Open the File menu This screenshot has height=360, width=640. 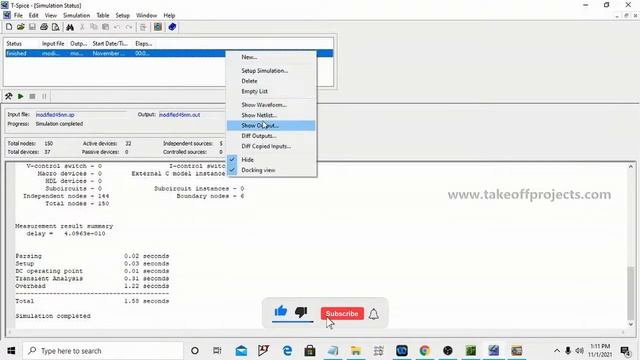18,16
